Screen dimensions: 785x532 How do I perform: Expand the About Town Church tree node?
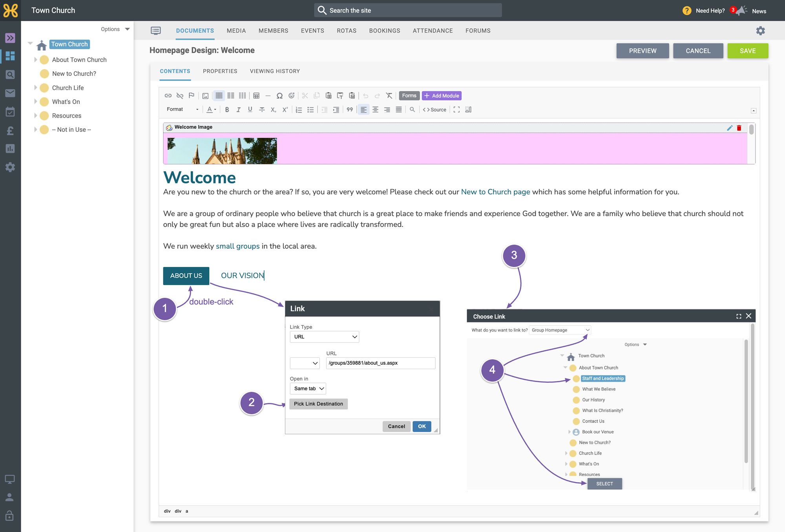click(35, 60)
